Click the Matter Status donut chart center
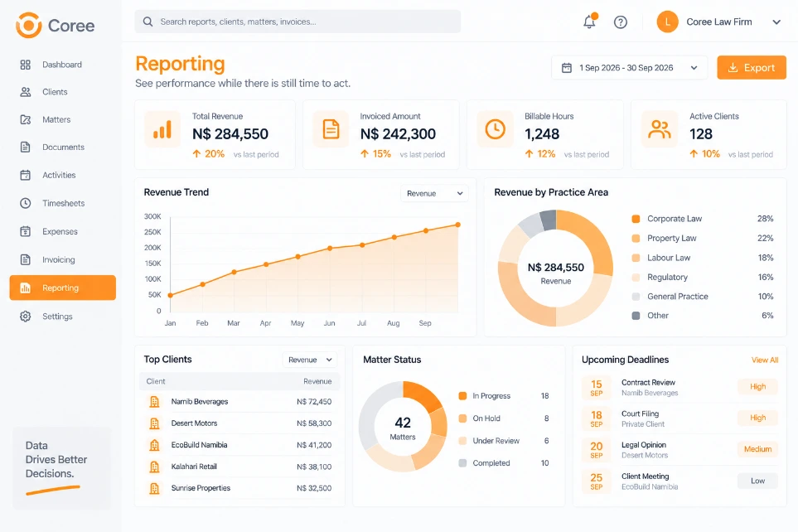 (403, 427)
